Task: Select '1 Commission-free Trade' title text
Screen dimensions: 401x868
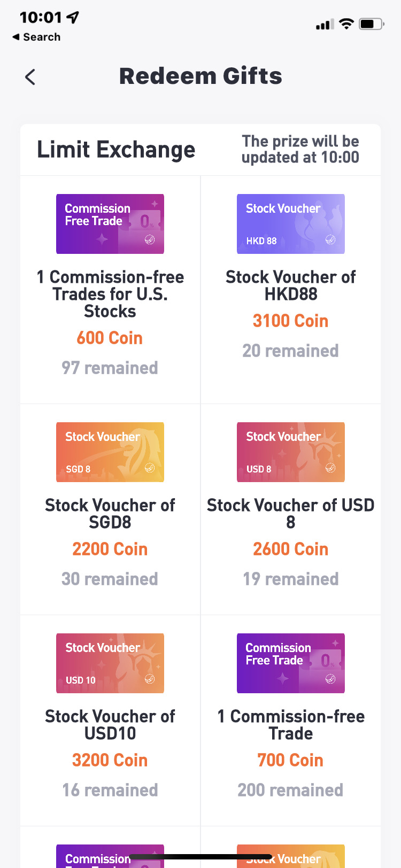Action: tap(291, 725)
